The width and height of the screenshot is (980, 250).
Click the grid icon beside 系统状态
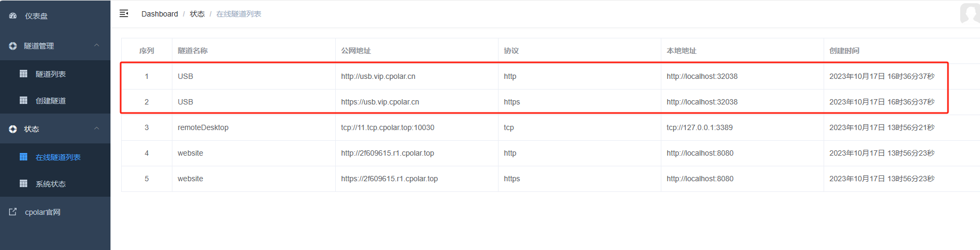click(23, 183)
